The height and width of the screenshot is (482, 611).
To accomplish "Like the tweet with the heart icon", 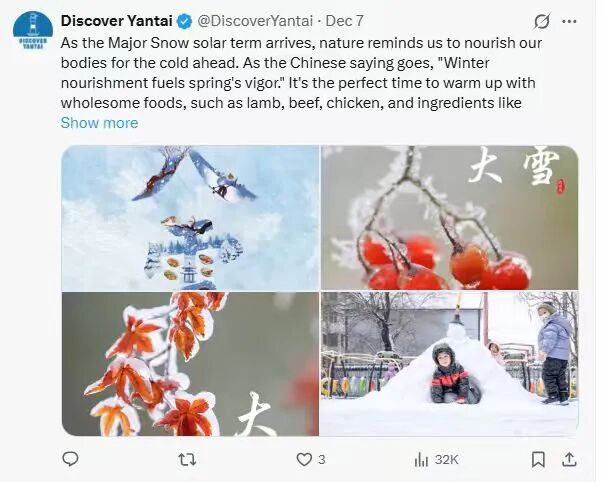I will tap(304, 459).
